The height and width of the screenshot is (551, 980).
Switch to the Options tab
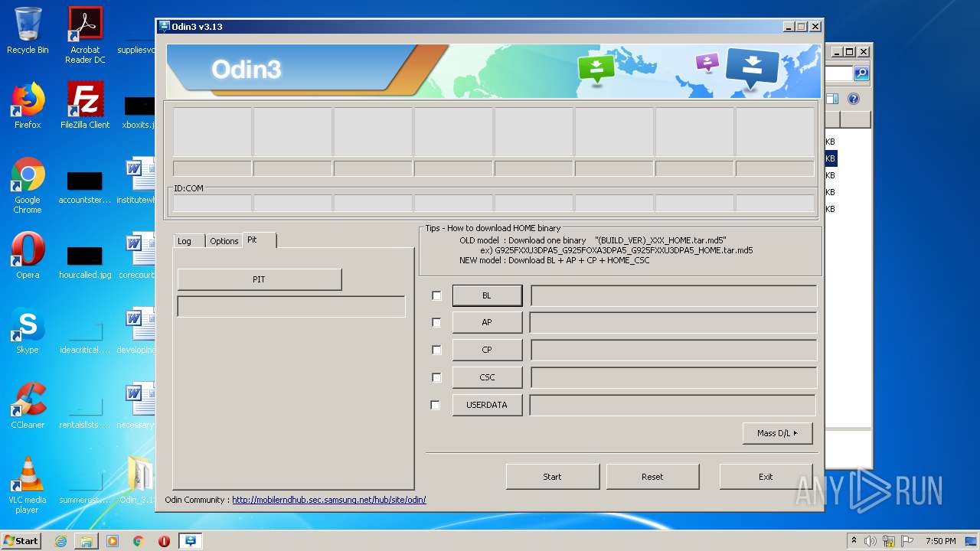pyautogui.click(x=224, y=241)
